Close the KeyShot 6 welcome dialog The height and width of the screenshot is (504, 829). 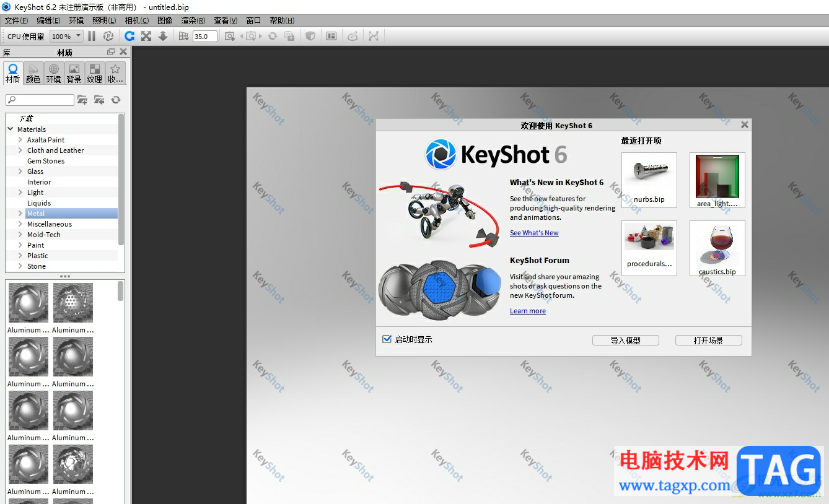point(745,124)
